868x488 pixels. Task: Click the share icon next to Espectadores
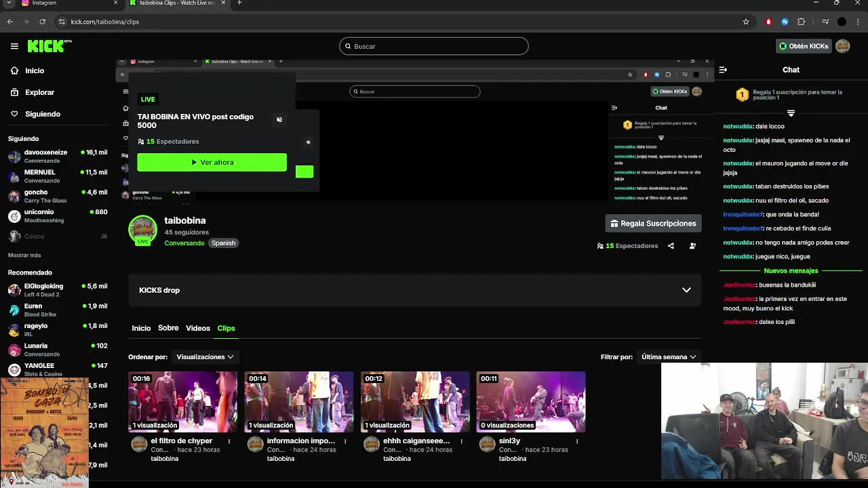pyautogui.click(x=671, y=246)
